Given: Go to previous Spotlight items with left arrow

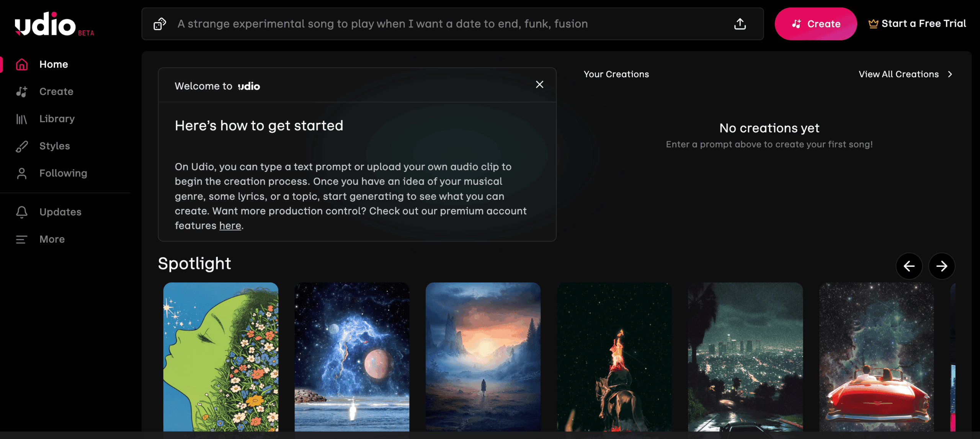Looking at the screenshot, I should coord(909,266).
